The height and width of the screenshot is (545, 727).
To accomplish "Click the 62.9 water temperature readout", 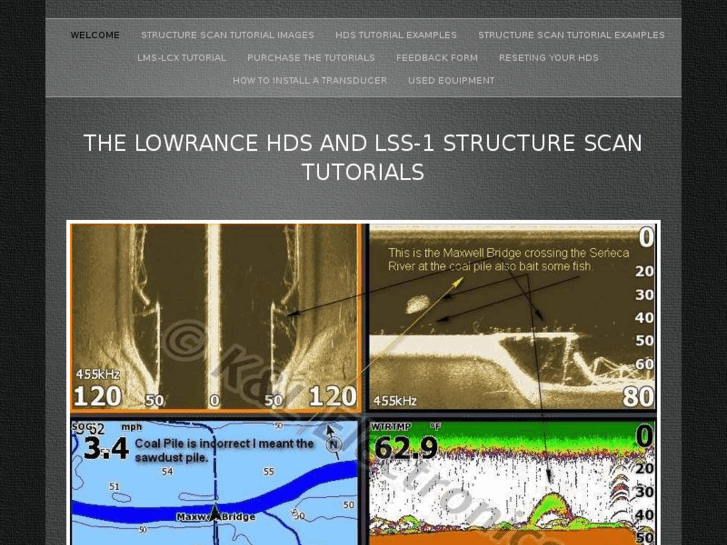I will click(406, 448).
